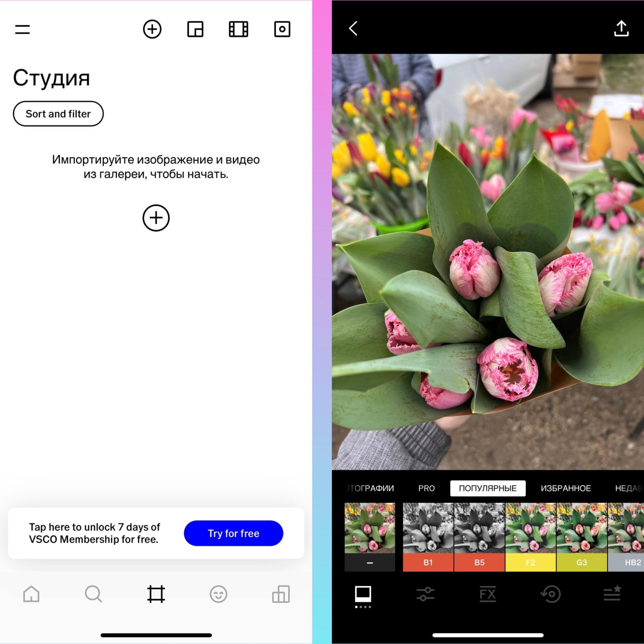Open the camera capture icon

point(282,29)
